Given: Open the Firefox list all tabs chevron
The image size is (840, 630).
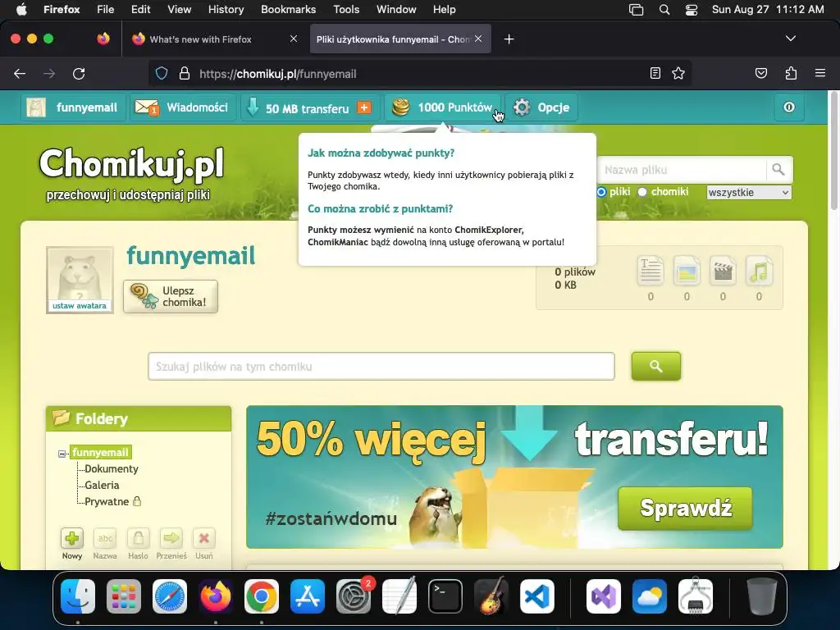Looking at the screenshot, I should [x=790, y=39].
